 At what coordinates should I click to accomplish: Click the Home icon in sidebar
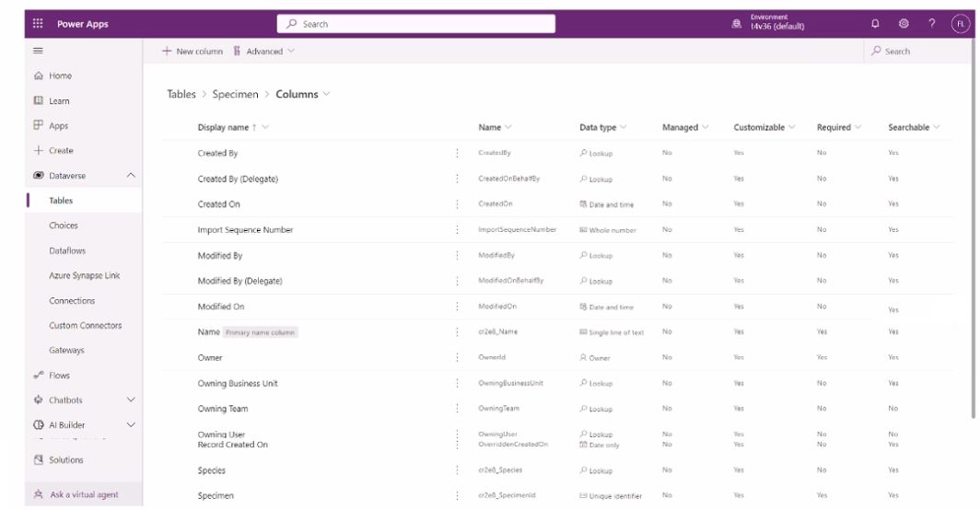(38, 75)
